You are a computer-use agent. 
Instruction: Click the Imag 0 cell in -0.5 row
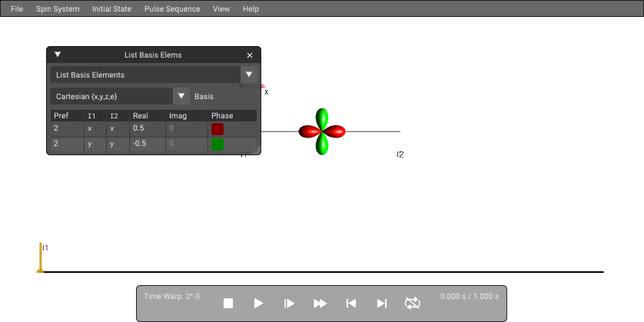[187, 144]
